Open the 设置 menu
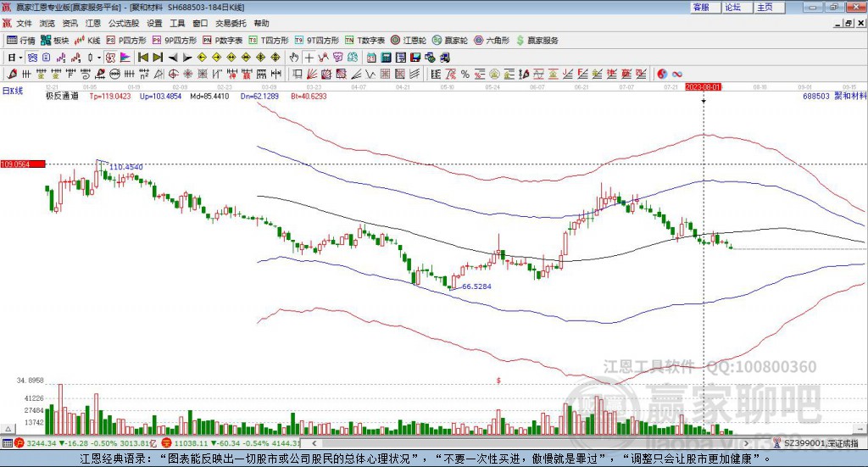This screenshot has height=467, width=868. click(x=154, y=23)
